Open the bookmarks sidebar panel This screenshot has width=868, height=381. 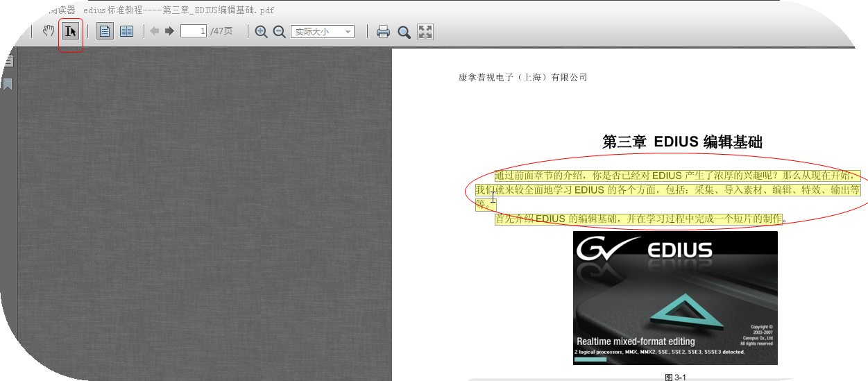pyautogui.click(x=8, y=85)
